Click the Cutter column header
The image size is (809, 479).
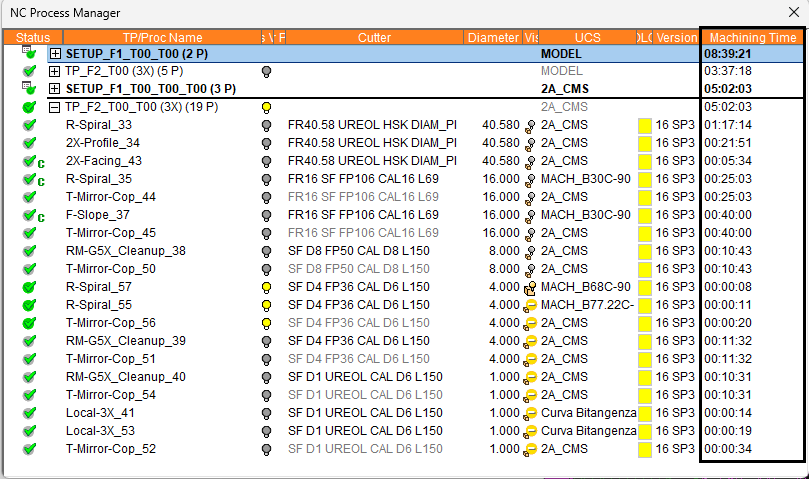374,38
